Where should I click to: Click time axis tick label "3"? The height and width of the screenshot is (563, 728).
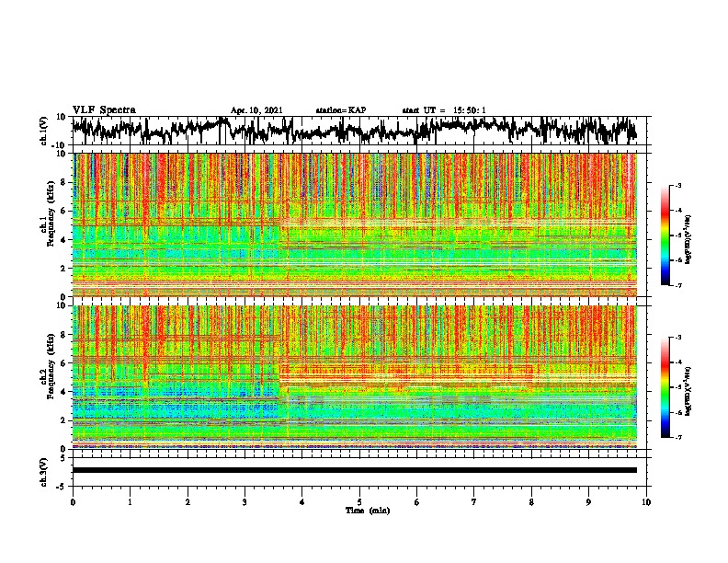(245, 502)
